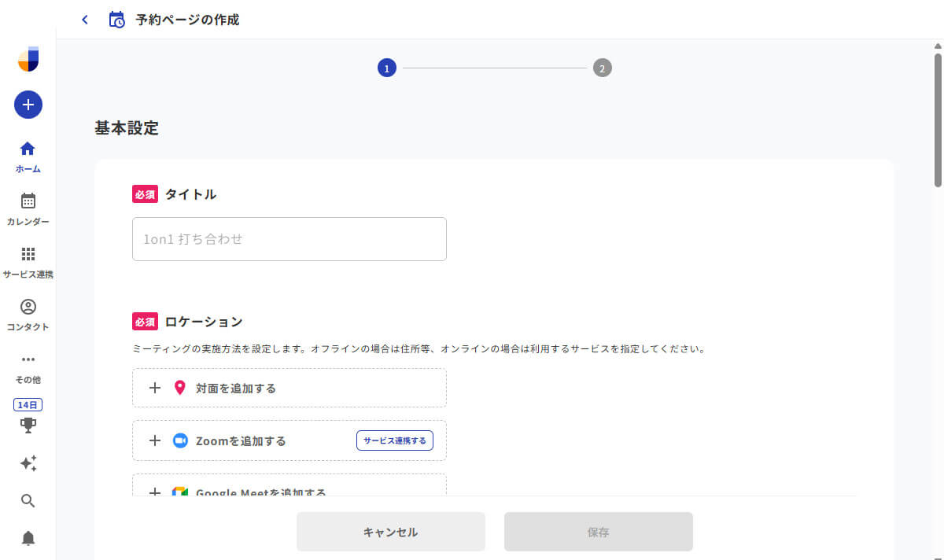Click the blue plus creation button in sidebar
The height and width of the screenshot is (560, 944).
point(28,104)
